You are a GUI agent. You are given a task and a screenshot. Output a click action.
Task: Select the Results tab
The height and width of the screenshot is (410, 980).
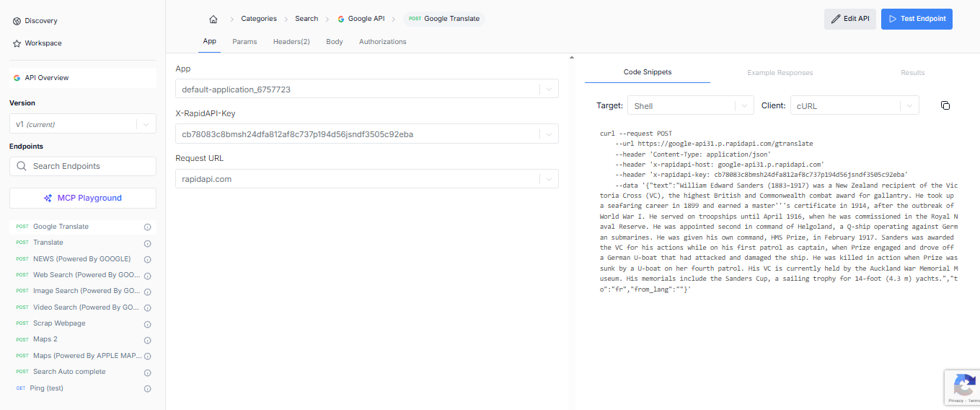[913, 73]
